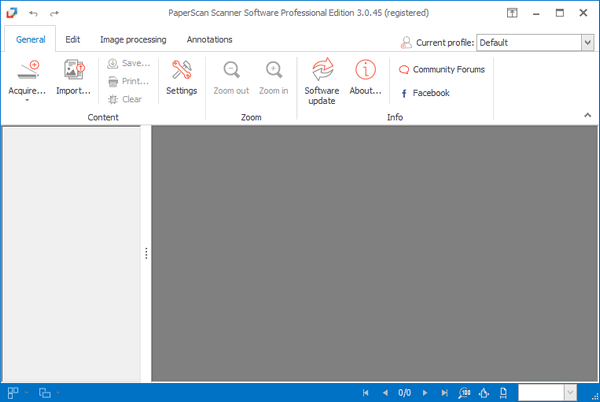The height and width of the screenshot is (402, 600).
Task: Switch to the General tab
Action: (30, 39)
